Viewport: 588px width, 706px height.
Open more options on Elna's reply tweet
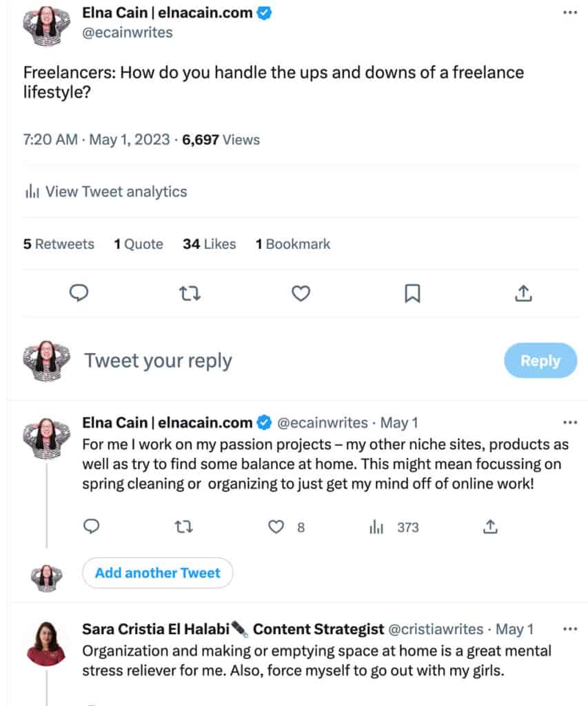coord(569,423)
